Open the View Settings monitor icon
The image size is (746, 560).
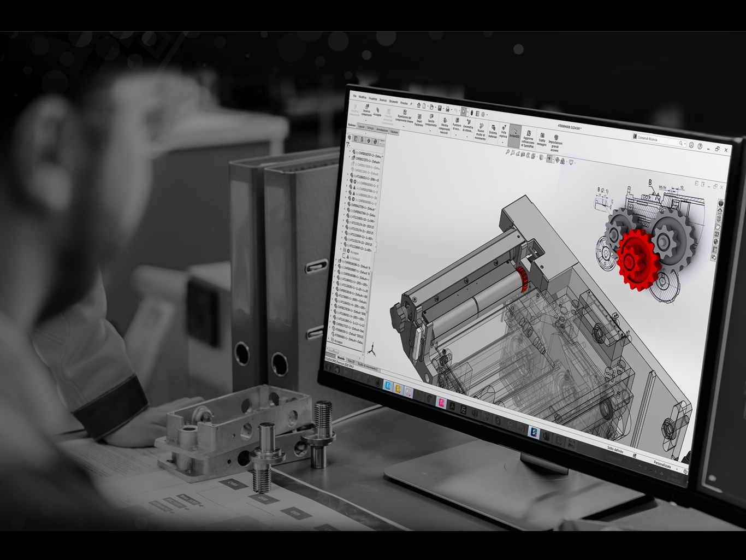(x=571, y=162)
